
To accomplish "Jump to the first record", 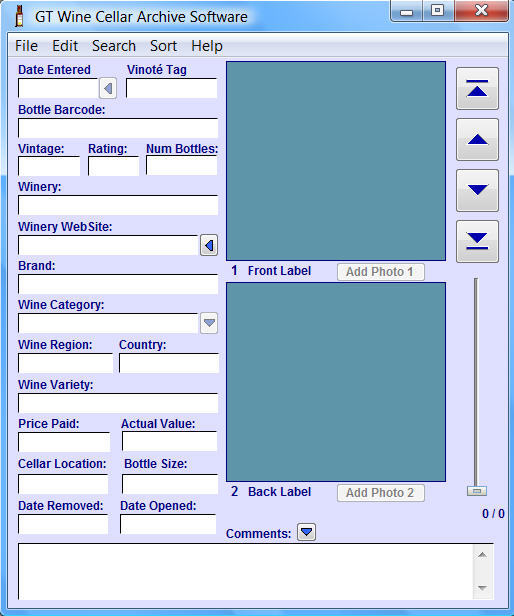I will [477, 88].
